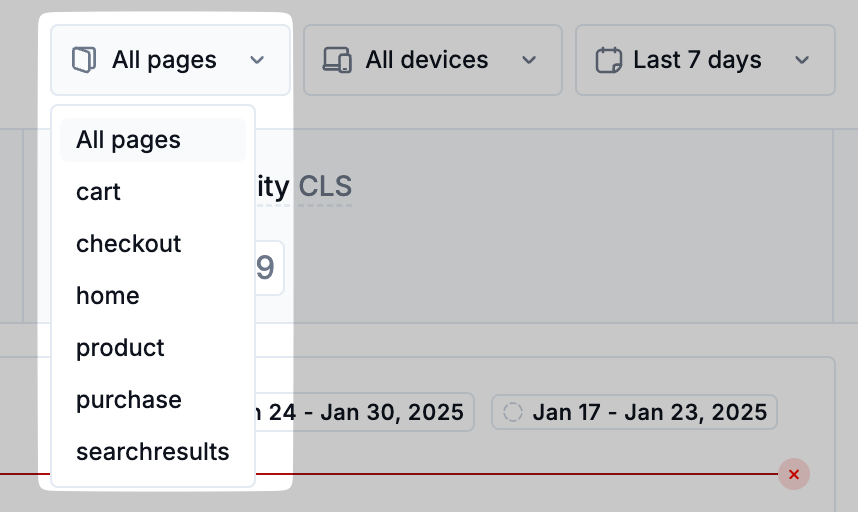The width and height of the screenshot is (858, 512).
Task: Collapse the All pages dropdown chevron
Action: (x=257, y=60)
